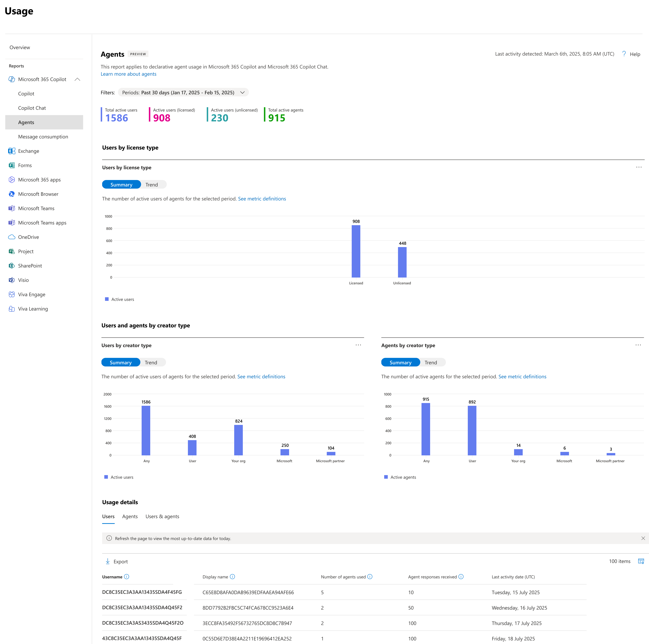Open metric definitions link under Users by creator type
Viewport: 649px width, 644px height.
click(261, 377)
